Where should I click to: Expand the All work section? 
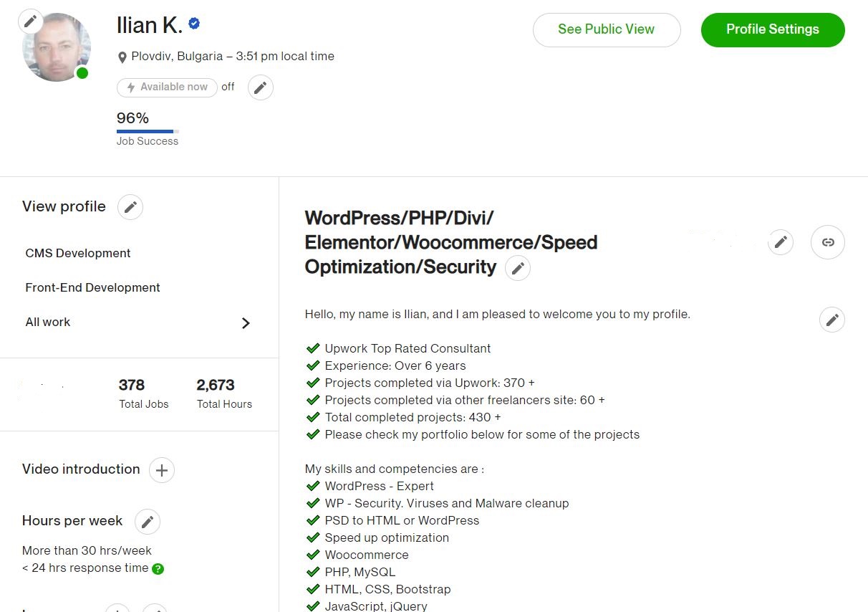point(246,323)
